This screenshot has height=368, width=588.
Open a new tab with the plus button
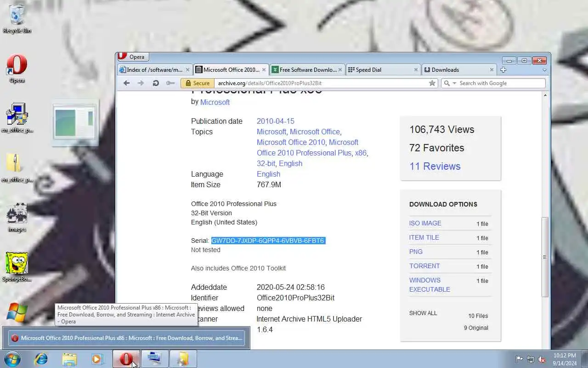503,69
